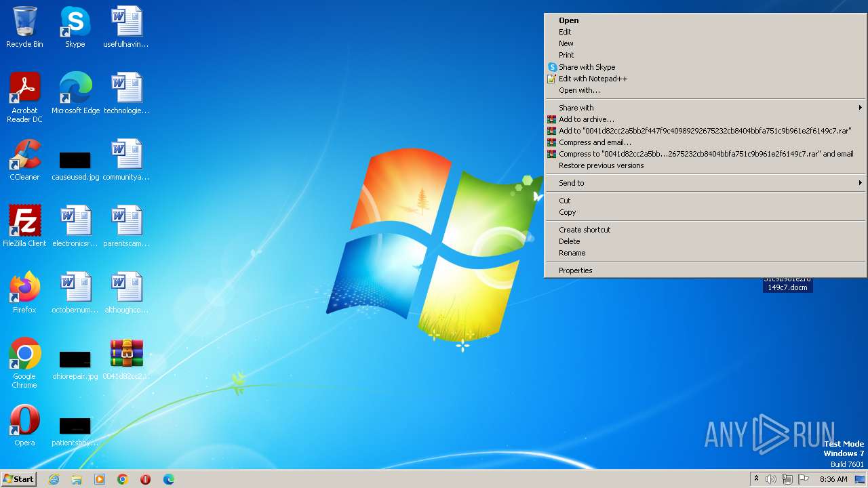The image size is (868, 488).
Task: Show hidden tray icons arrow
Action: (x=756, y=479)
